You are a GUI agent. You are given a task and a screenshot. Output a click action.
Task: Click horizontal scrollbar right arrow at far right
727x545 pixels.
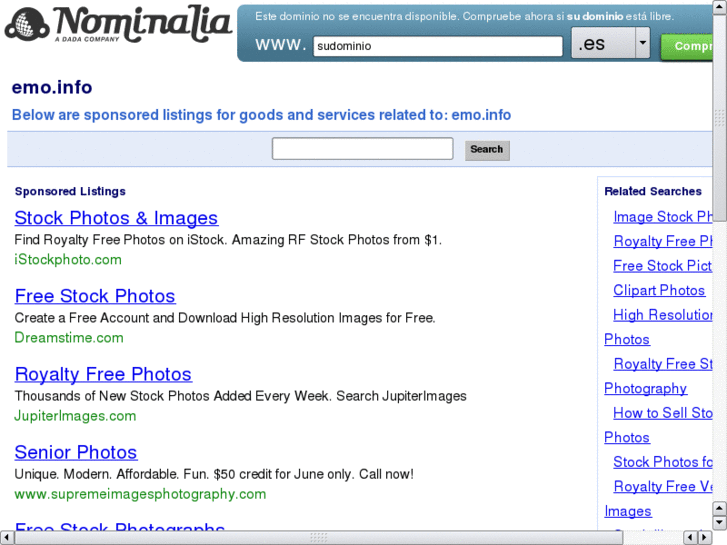[x=704, y=538]
